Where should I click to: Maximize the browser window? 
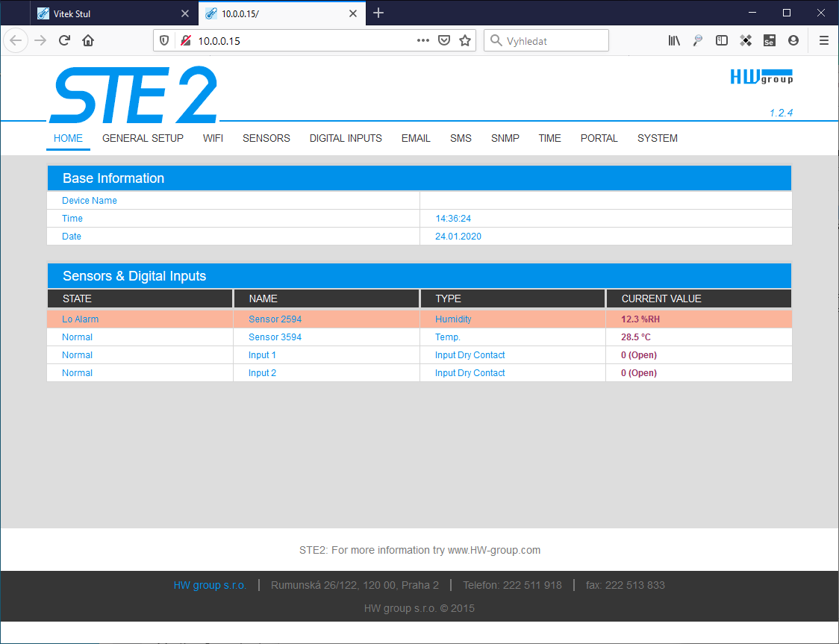tap(787, 13)
